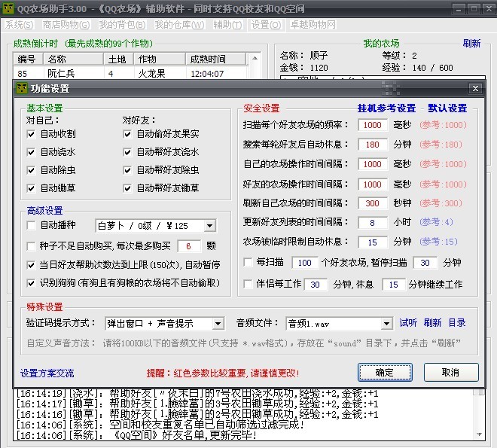Close the 功能设置 dialog
This screenshot has height=448, width=497.
475,88
